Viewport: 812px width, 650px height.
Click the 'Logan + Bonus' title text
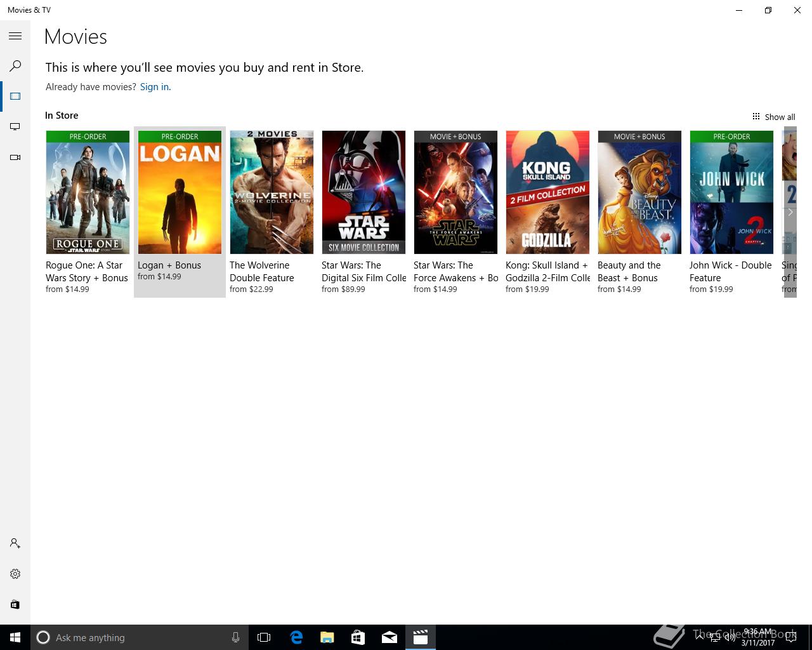click(169, 265)
